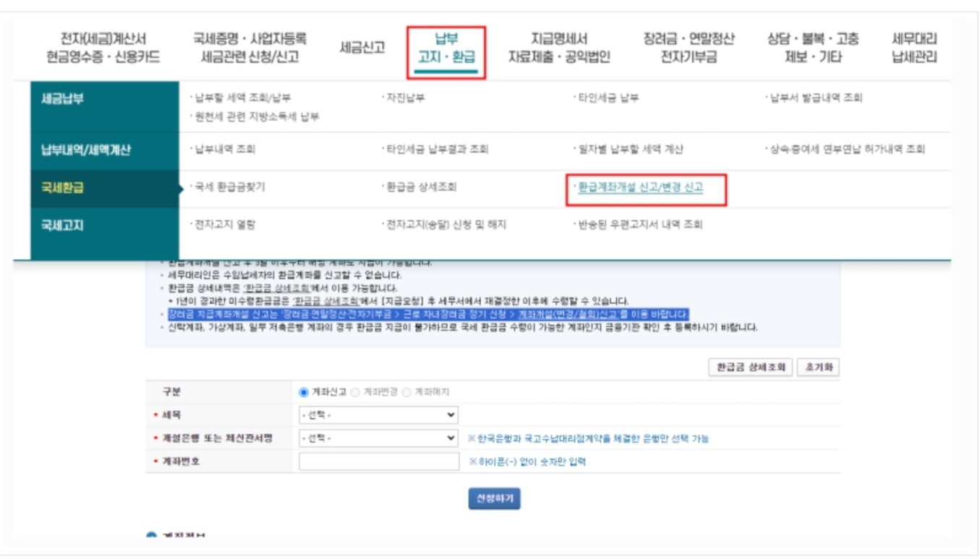Click the 환급금 상세조회 button

coord(751,368)
